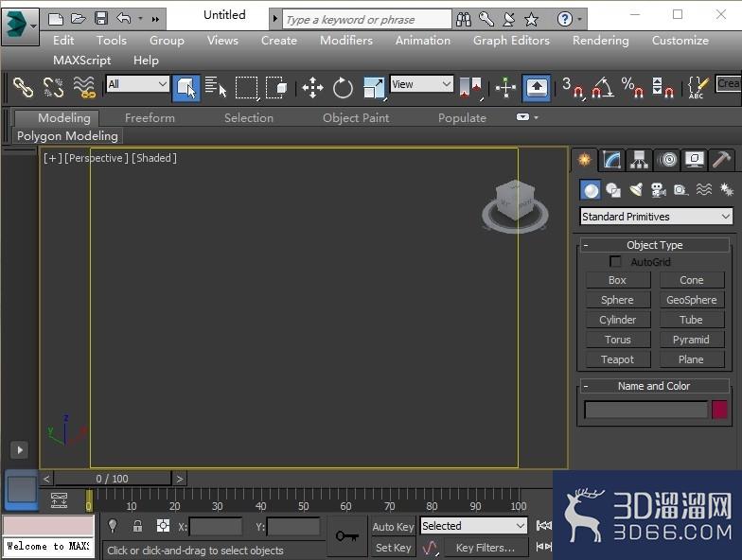Toggle Auto Key mode
Screen dimensions: 742x560
(393, 526)
